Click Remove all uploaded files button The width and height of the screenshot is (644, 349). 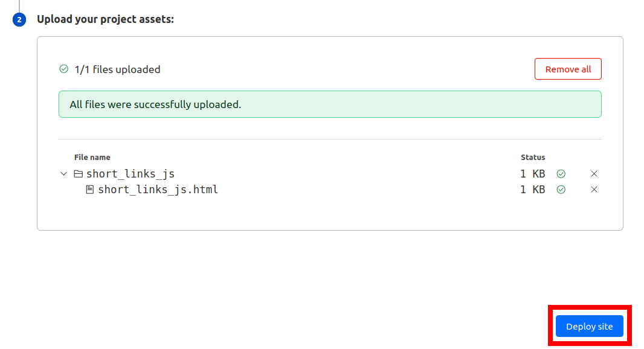(568, 69)
